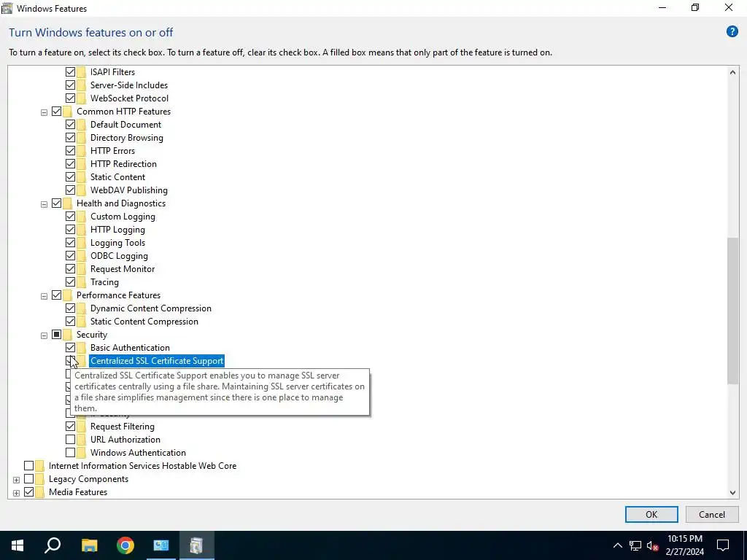Switch to the Control Panel taskbar app

[x=161, y=545]
